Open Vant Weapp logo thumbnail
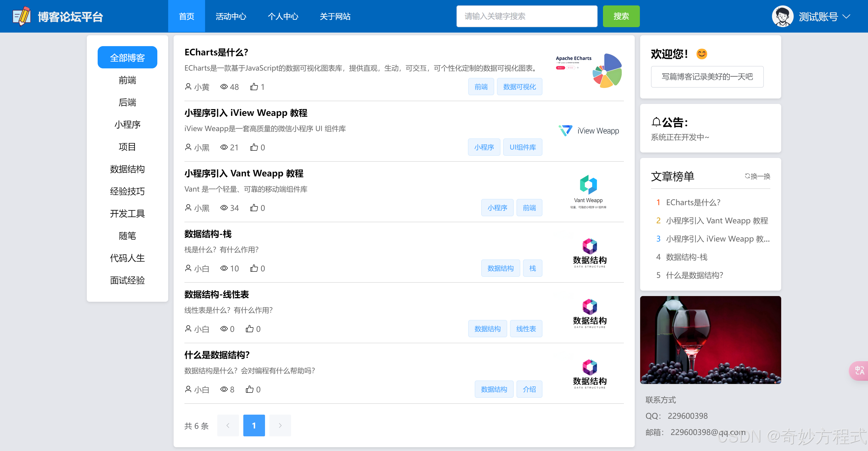Image resolution: width=868 pixels, height=451 pixels. point(588,192)
